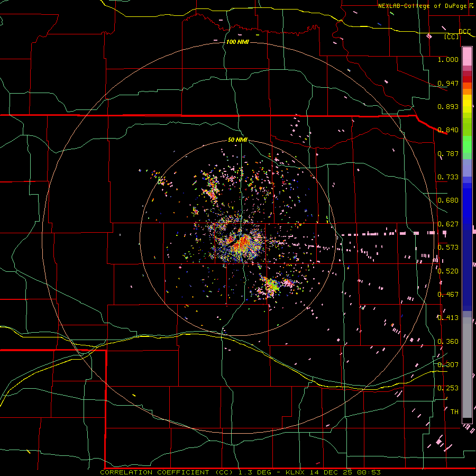
Task: Select the 0.733 scale value
Action: coord(448,177)
